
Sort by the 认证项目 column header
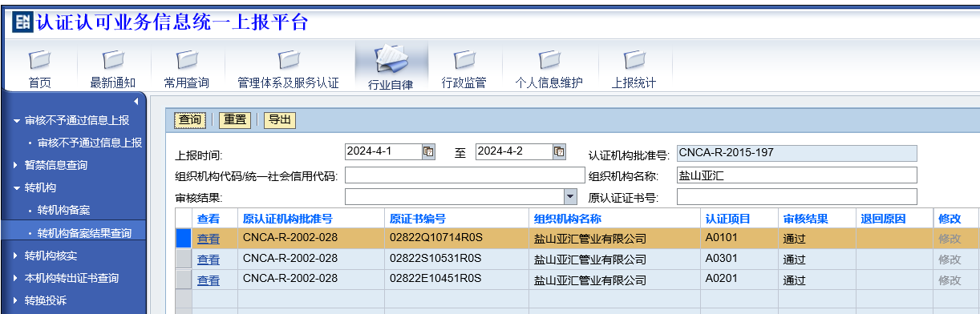pyautogui.click(x=728, y=218)
